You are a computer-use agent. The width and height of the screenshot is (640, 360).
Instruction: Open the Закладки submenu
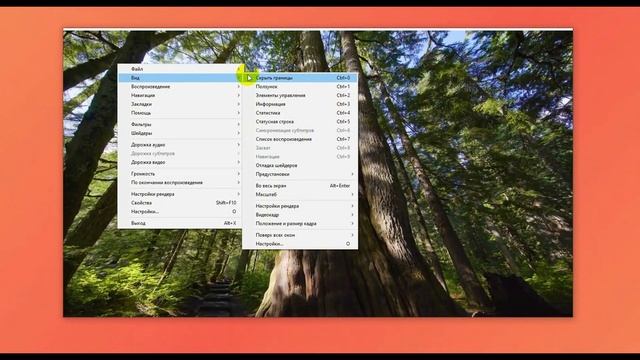coord(180,104)
